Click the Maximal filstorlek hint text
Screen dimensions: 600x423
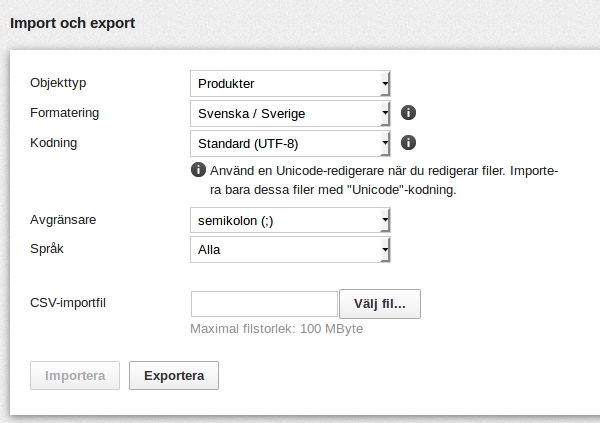pyautogui.click(x=277, y=329)
